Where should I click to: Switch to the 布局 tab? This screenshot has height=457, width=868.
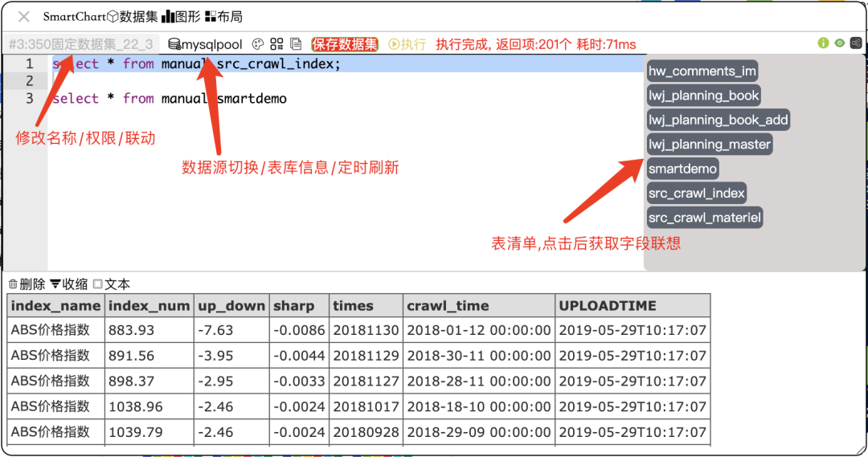223,17
